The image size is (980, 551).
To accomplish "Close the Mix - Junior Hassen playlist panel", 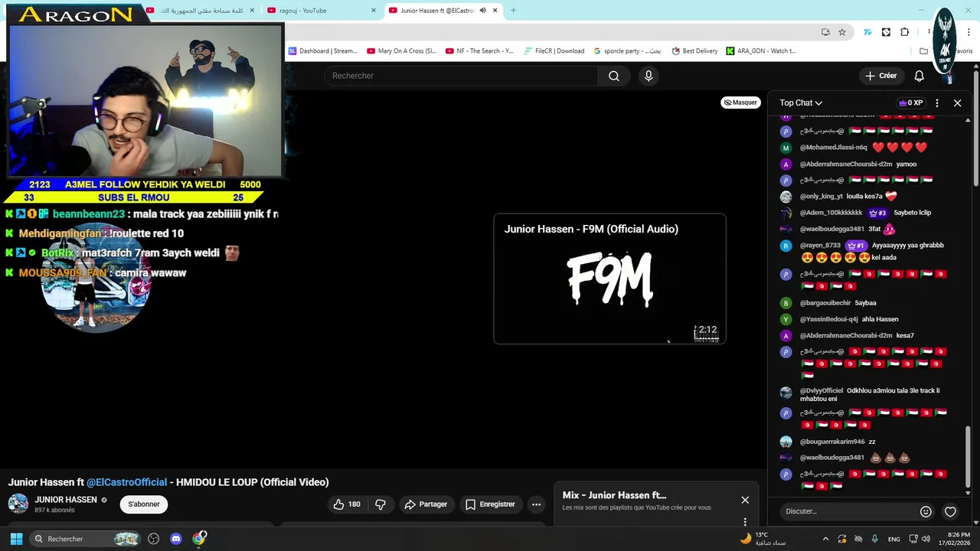I will [x=745, y=500].
